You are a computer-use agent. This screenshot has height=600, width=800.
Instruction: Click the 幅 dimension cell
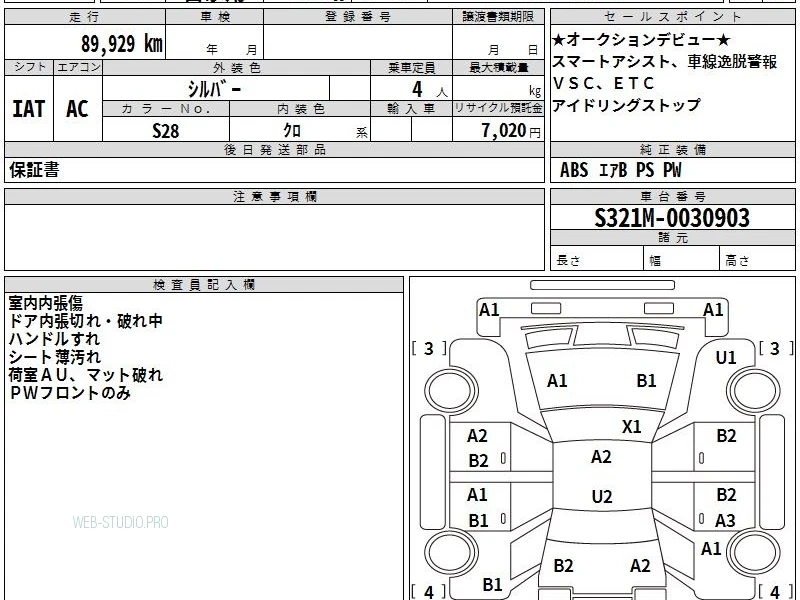click(x=682, y=258)
